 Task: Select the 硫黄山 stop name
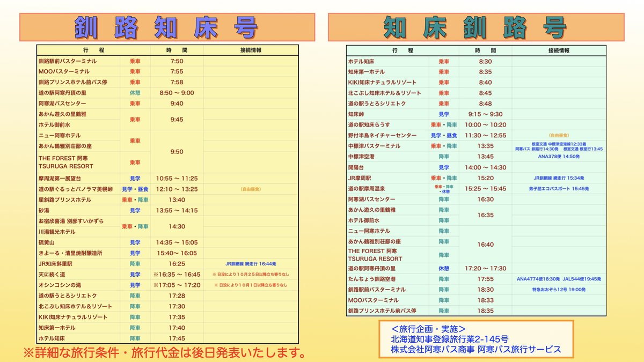pyautogui.click(x=48, y=242)
